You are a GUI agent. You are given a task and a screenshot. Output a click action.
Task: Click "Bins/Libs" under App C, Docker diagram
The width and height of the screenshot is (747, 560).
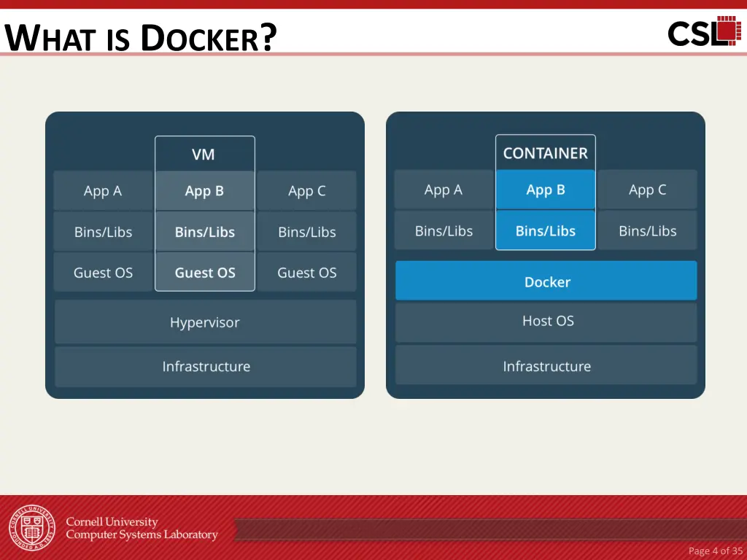(648, 230)
